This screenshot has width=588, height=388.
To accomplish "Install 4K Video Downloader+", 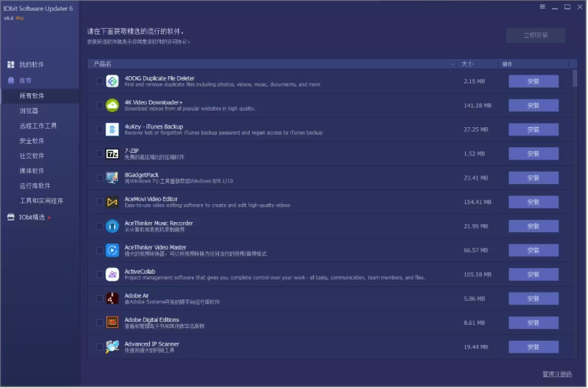I will 533,106.
